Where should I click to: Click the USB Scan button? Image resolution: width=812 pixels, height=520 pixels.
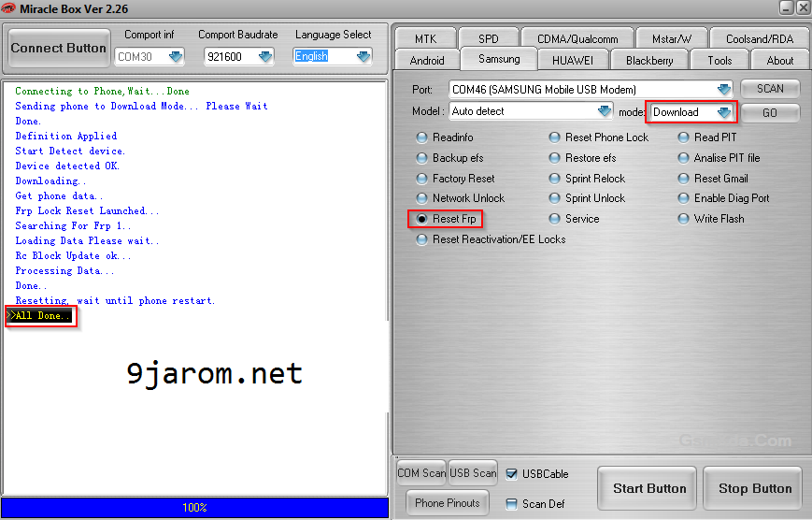(x=473, y=473)
